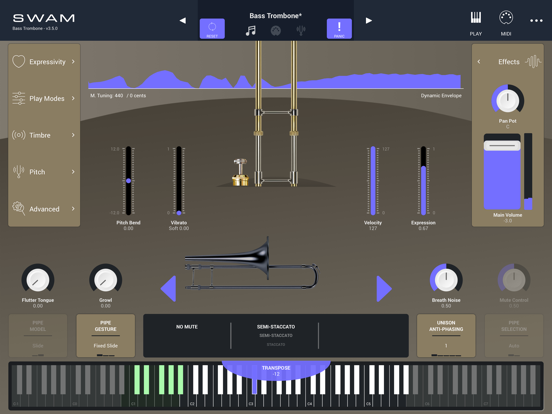
Task: Open the Advanced menu
Action: [44, 209]
